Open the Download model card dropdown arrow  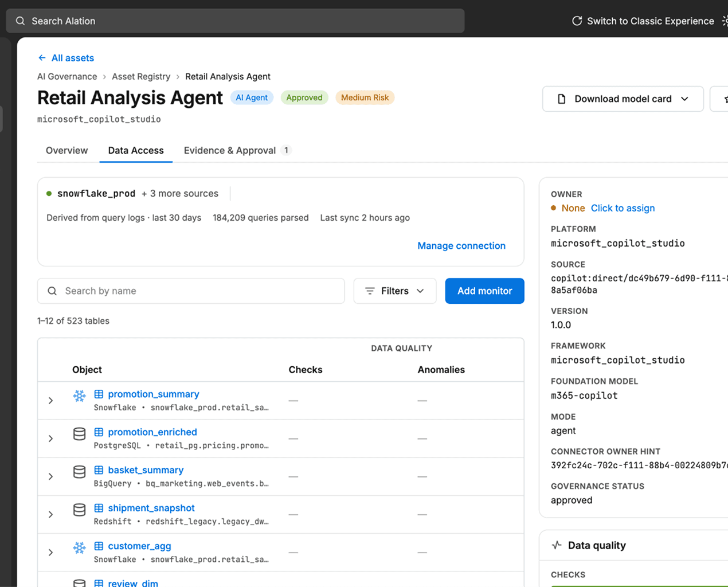684,99
